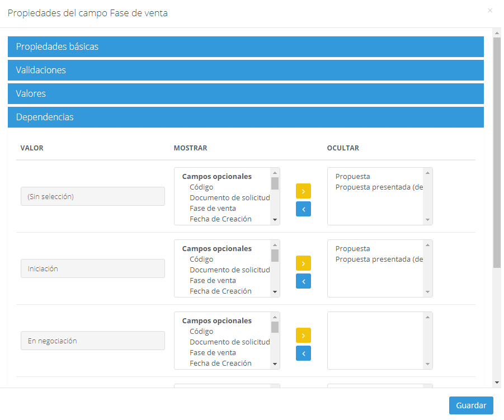Click Campos opcionales header in Iniciación list
Image resolution: width=504 pixels, height=420 pixels.
(216, 248)
